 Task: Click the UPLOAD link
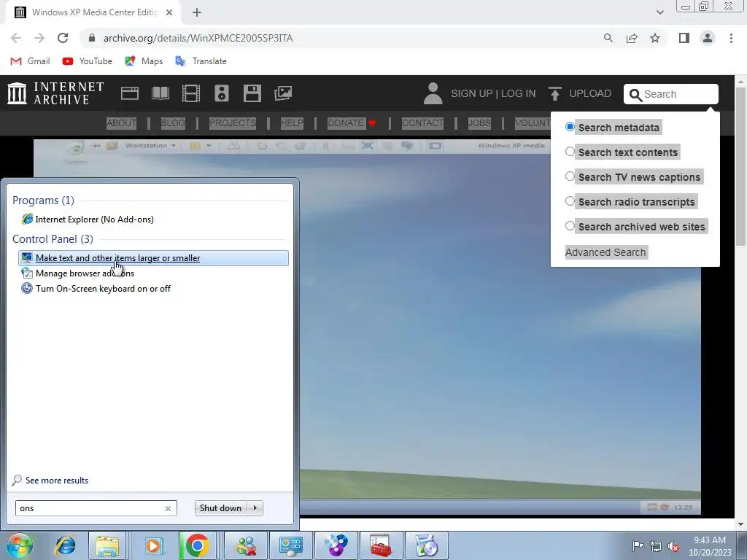(x=589, y=93)
